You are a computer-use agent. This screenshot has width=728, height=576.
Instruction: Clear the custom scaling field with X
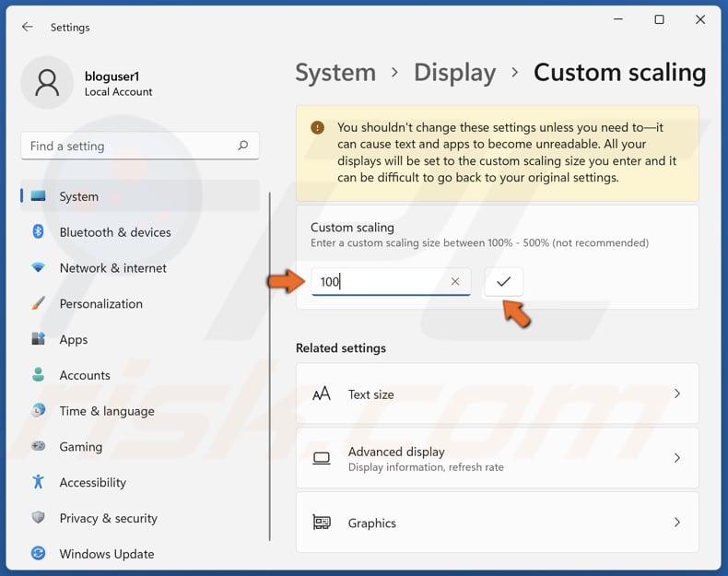click(x=455, y=281)
